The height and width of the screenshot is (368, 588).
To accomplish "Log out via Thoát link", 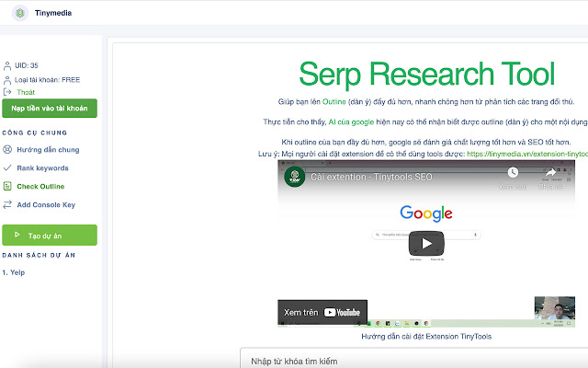I will click(x=26, y=92).
